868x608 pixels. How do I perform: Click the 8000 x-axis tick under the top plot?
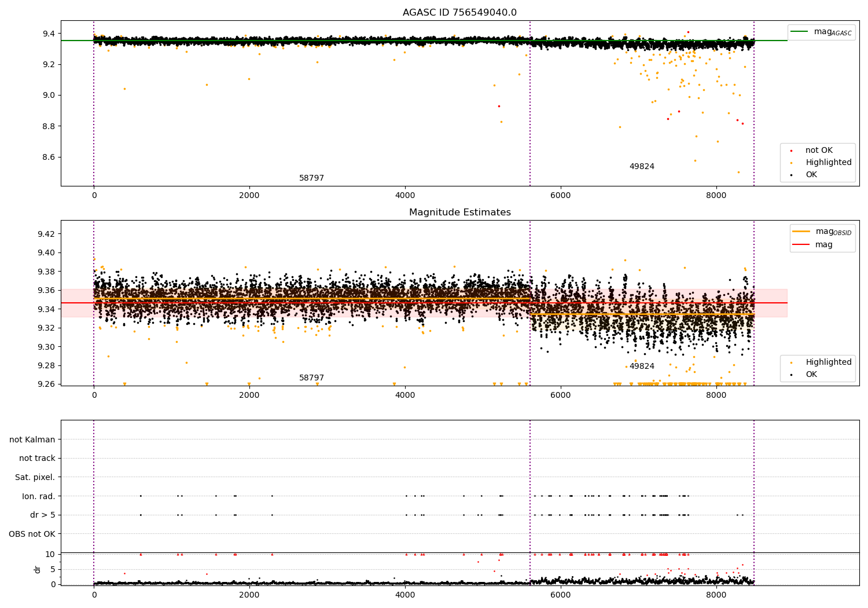point(716,196)
